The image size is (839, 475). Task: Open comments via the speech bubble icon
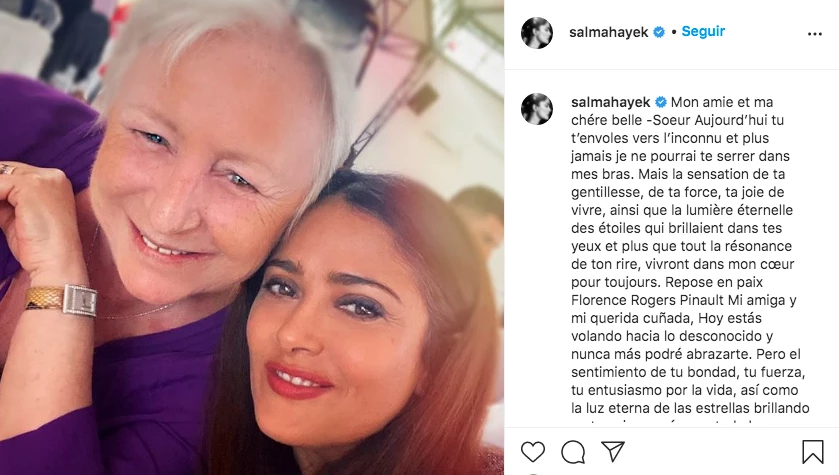(x=573, y=453)
